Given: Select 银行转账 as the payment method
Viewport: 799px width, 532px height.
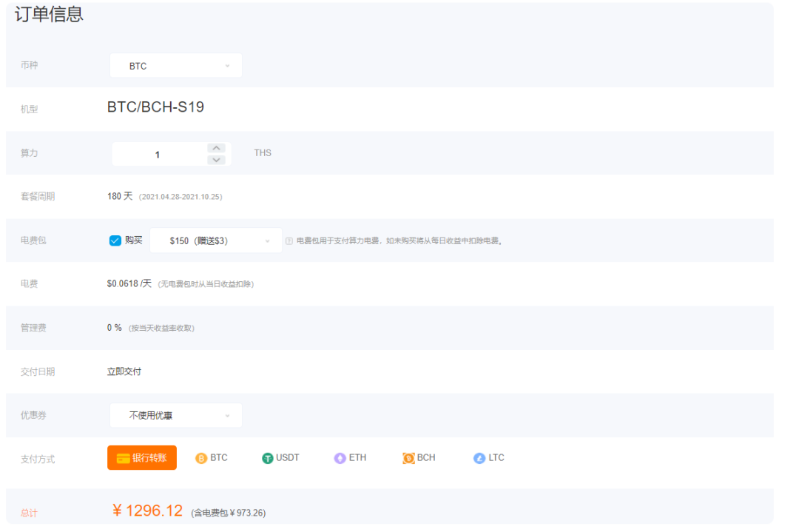Looking at the screenshot, I should coord(141,457).
